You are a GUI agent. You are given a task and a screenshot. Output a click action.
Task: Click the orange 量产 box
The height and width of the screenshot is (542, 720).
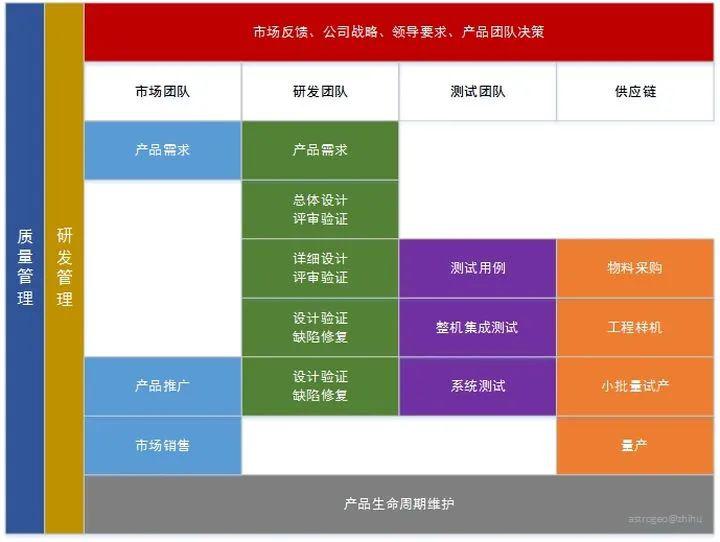pyautogui.click(x=636, y=446)
